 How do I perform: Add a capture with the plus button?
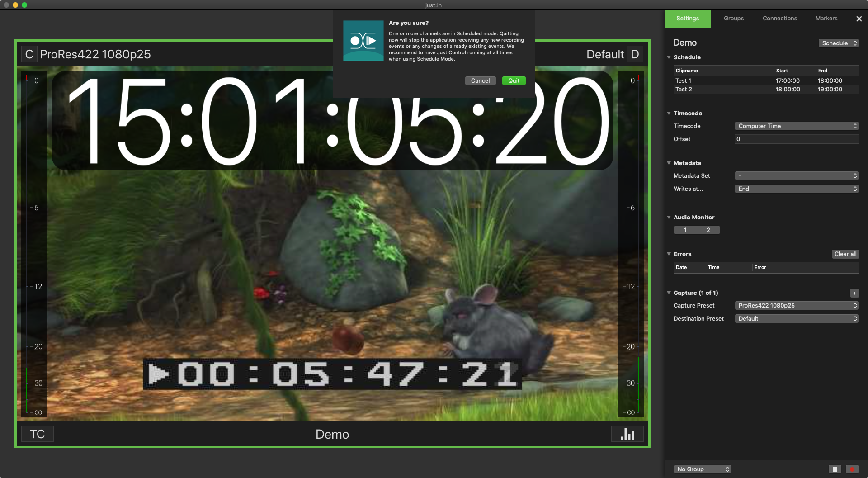coord(854,293)
